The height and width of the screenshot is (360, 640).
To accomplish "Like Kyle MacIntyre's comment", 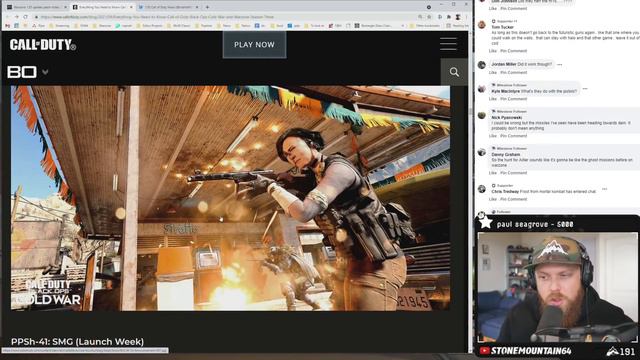I will 493,99.
